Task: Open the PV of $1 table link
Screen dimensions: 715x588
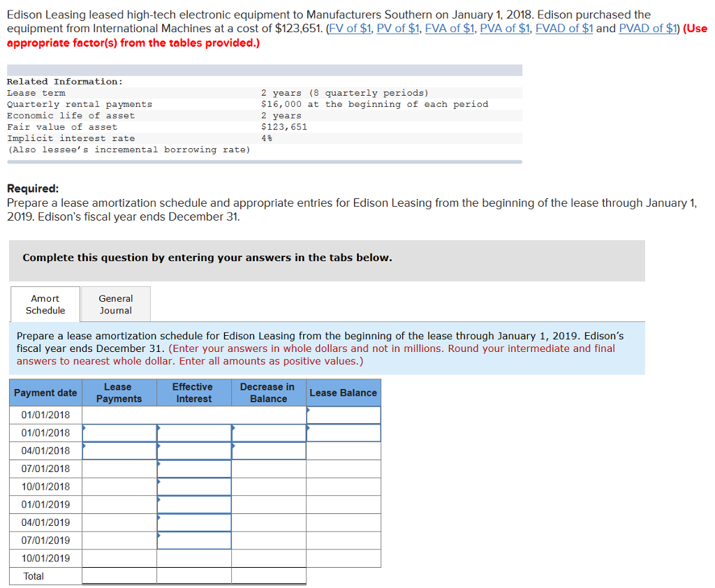Action: [397, 28]
